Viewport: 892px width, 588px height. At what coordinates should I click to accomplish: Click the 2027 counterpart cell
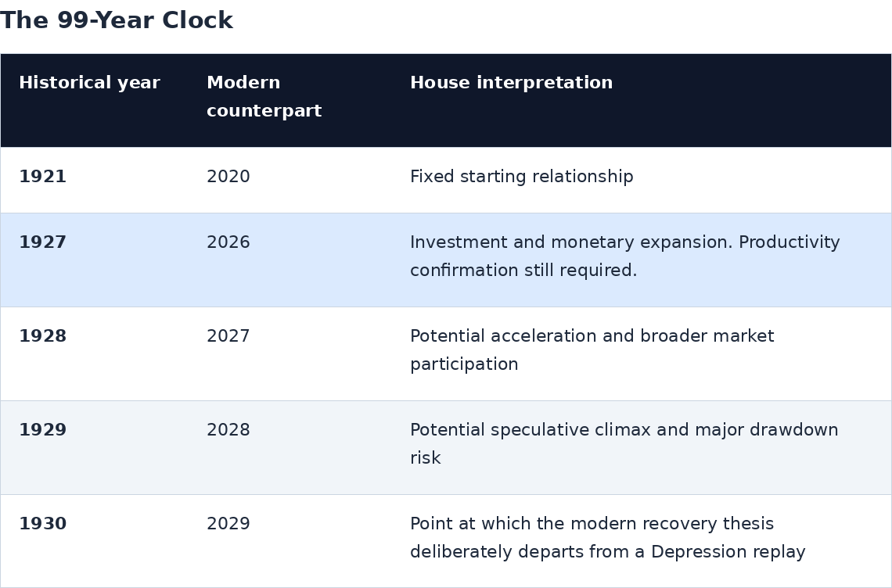point(228,336)
